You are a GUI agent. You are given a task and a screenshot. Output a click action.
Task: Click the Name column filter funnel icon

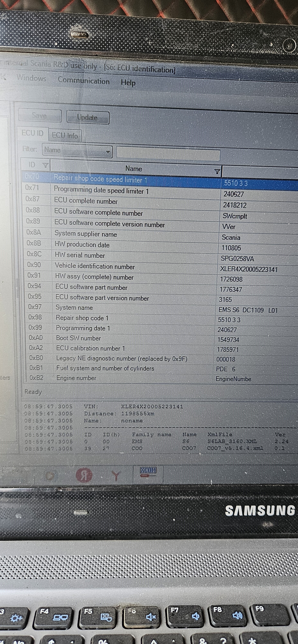point(217,171)
